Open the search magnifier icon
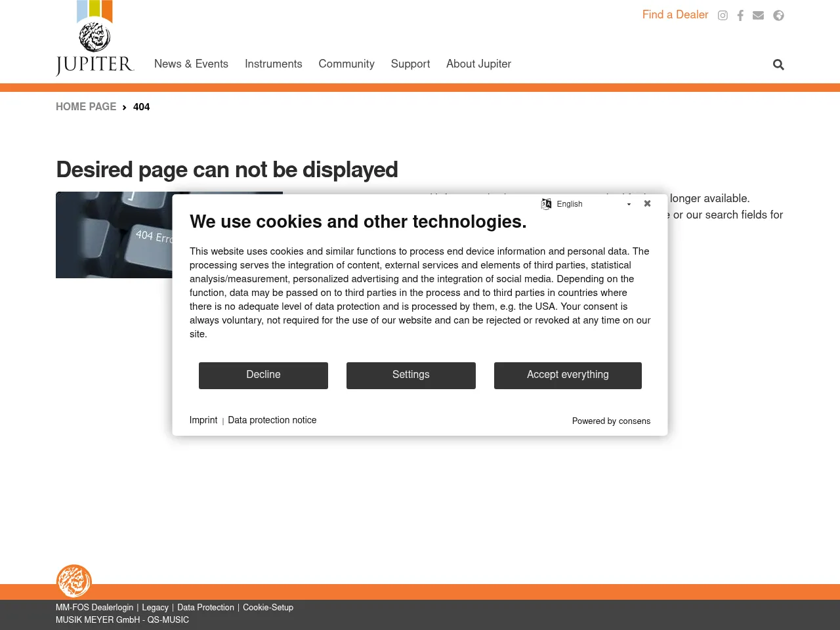 point(778,64)
